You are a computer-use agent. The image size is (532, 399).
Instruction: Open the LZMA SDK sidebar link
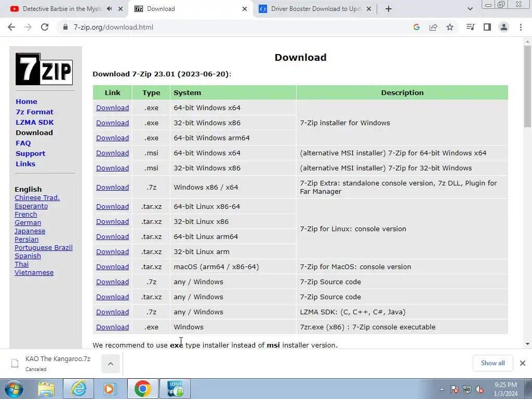(35, 123)
